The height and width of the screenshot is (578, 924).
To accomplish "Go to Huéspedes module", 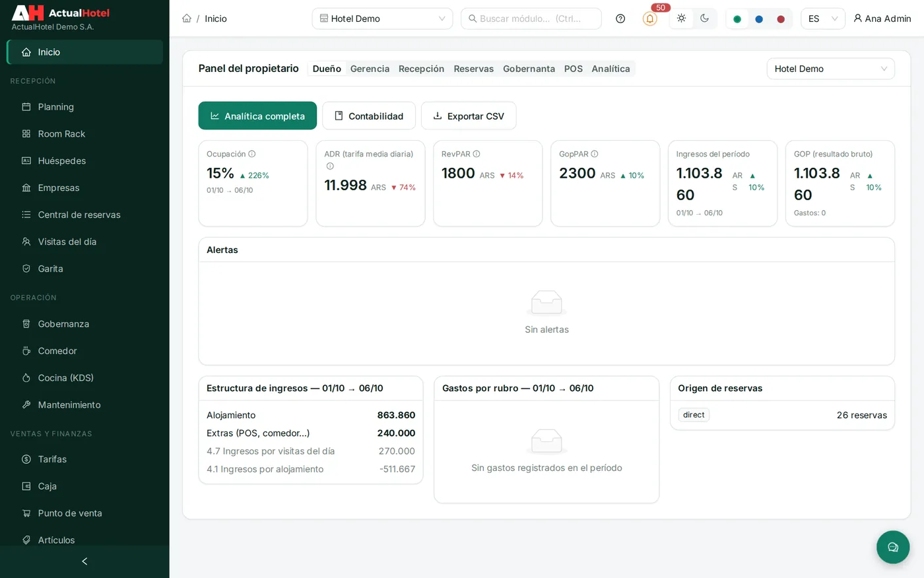I will tap(84, 161).
